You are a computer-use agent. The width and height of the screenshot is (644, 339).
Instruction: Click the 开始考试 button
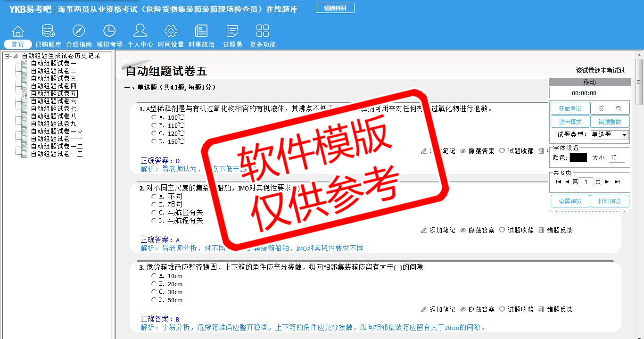570,108
